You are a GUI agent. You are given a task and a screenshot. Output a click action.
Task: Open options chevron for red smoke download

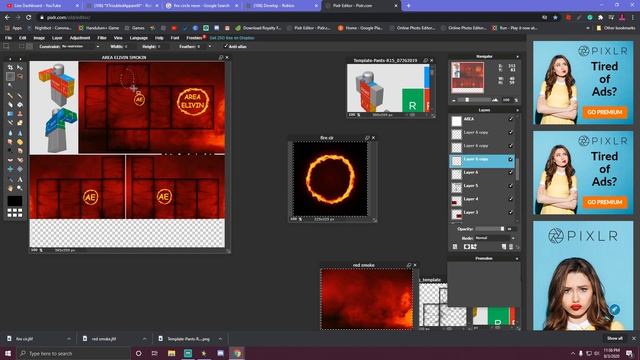[x=144, y=339]
